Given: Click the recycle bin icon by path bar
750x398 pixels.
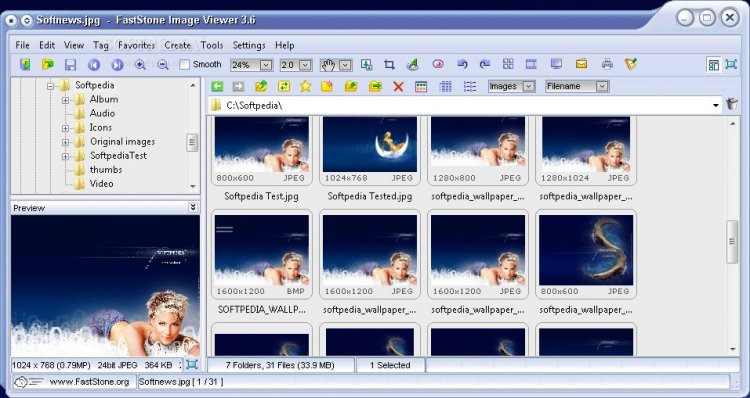Looking at the screenshot, I should point(732,104).
